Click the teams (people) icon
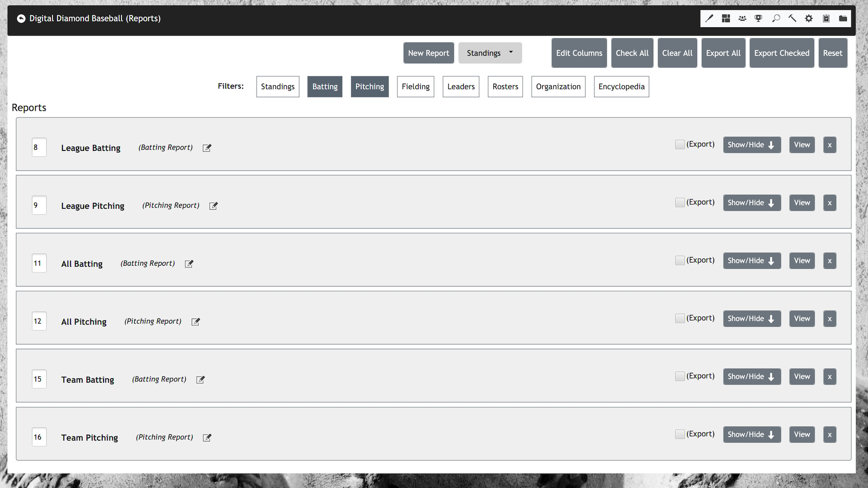 pos(742,18)
